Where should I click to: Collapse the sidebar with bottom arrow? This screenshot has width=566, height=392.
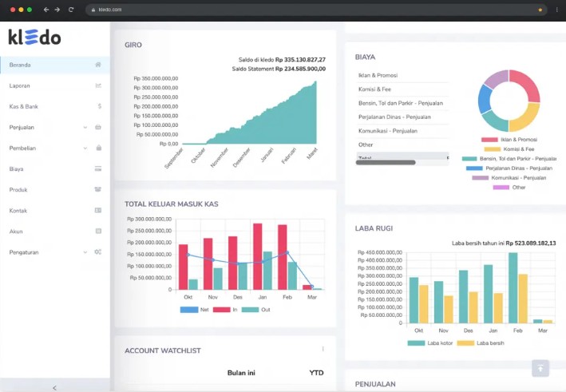(55, 388)
